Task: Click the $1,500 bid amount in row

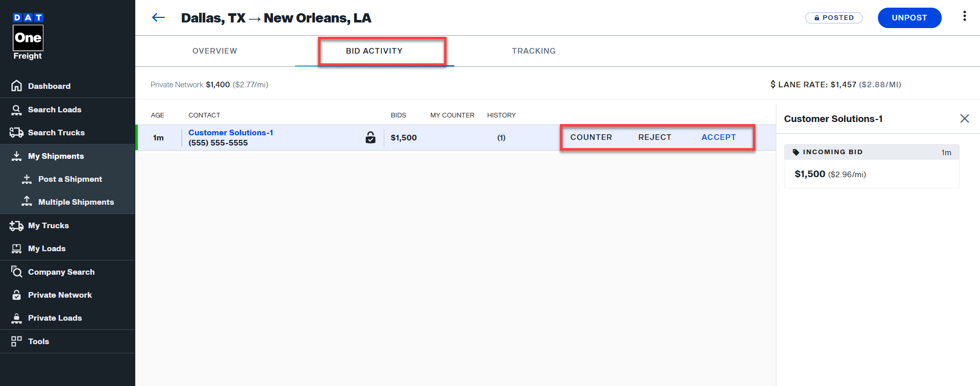Action: pyautogui.click(x=404, y=138)
